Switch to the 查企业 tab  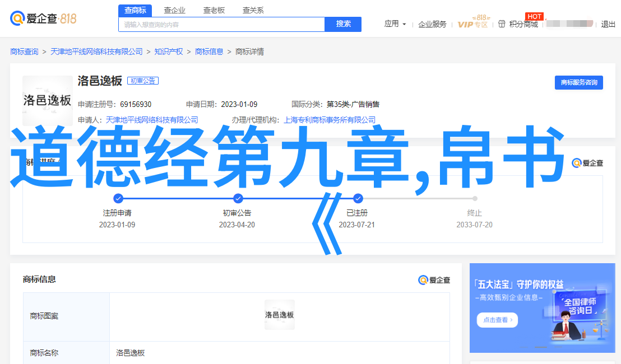coord(174,10)
